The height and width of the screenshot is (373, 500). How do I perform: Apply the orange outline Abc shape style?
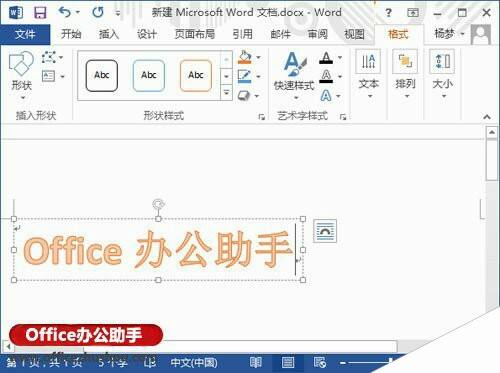196,76
